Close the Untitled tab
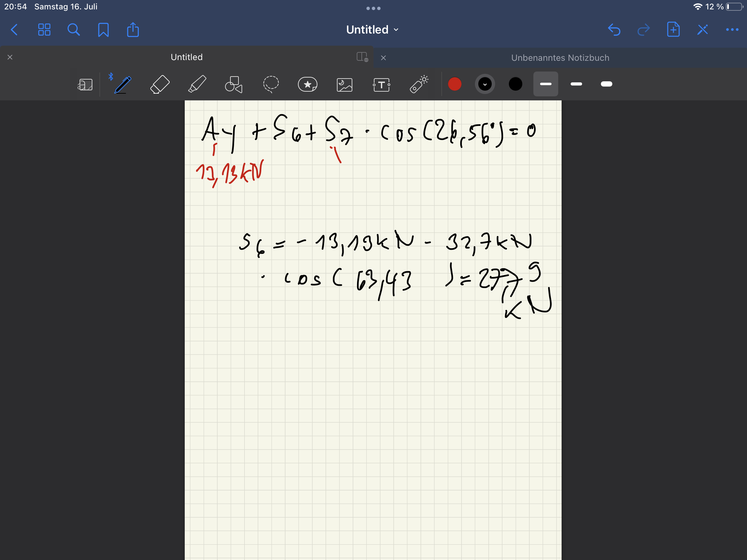Image resolution: width=747 pixels, height=560 pixels. tap(10, 57)
